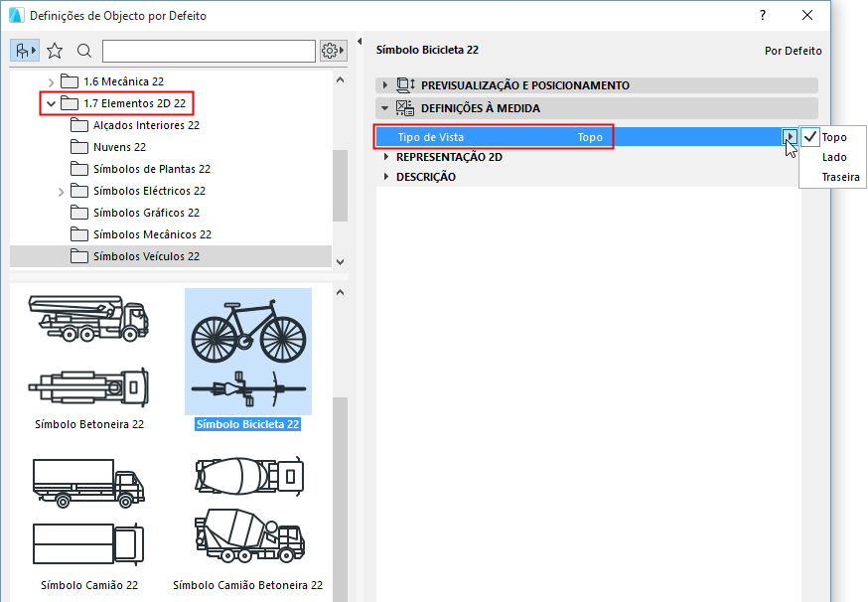Select the Tipo de Vista parameter row

[587, 137]
